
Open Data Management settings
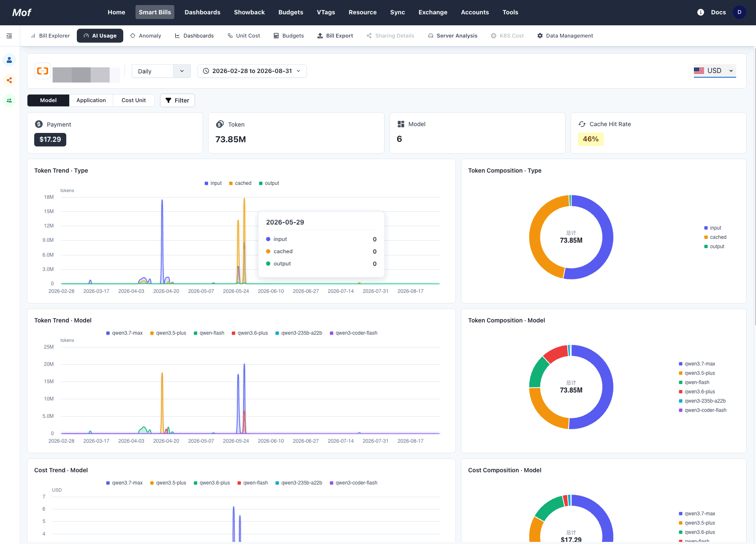(565, 36)
